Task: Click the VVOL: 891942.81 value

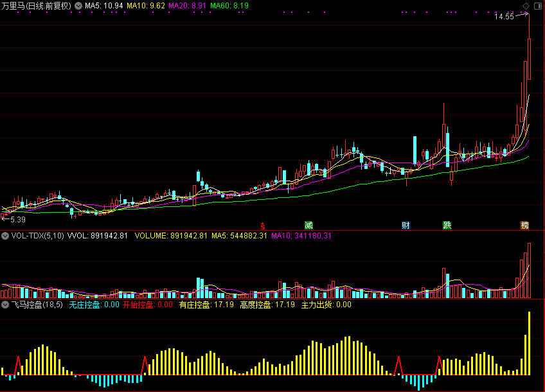Action: click(x=97, y=236)
